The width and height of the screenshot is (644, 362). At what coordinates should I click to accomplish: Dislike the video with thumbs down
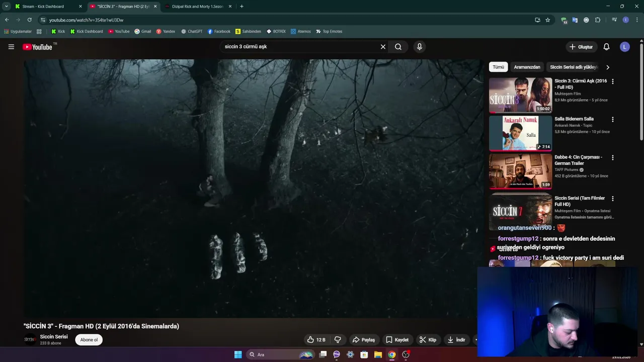[x=338, y=340]
